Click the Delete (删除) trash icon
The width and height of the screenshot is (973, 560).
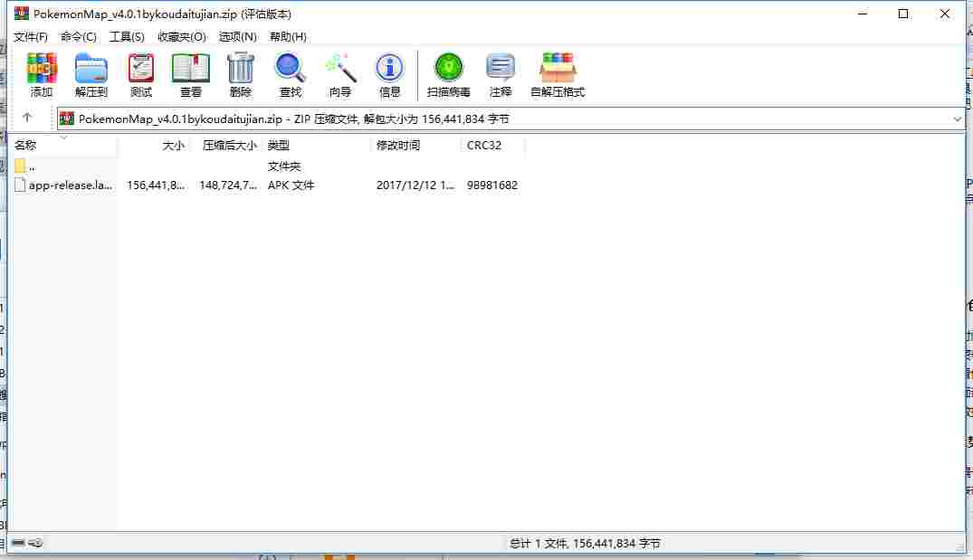click(x=240, y=75)
